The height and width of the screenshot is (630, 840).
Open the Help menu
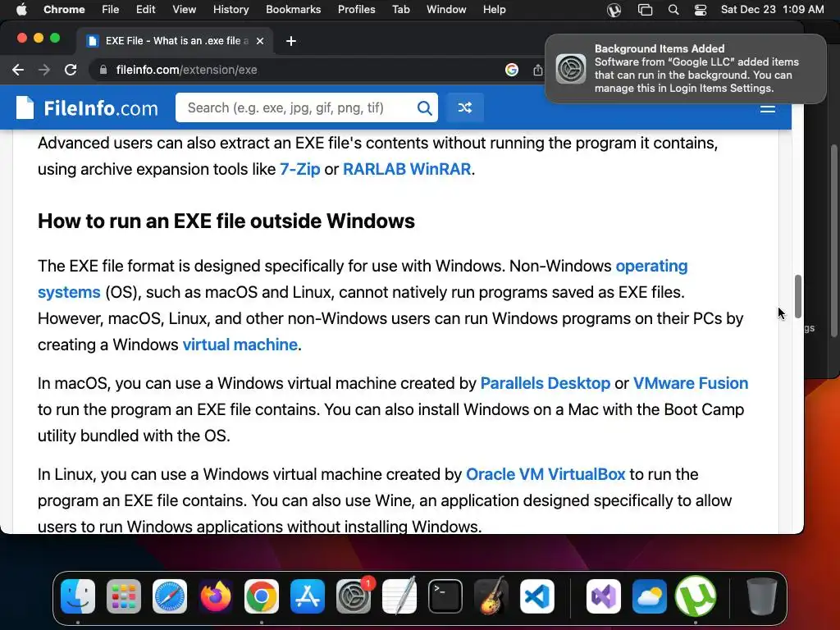coord(494,10)
